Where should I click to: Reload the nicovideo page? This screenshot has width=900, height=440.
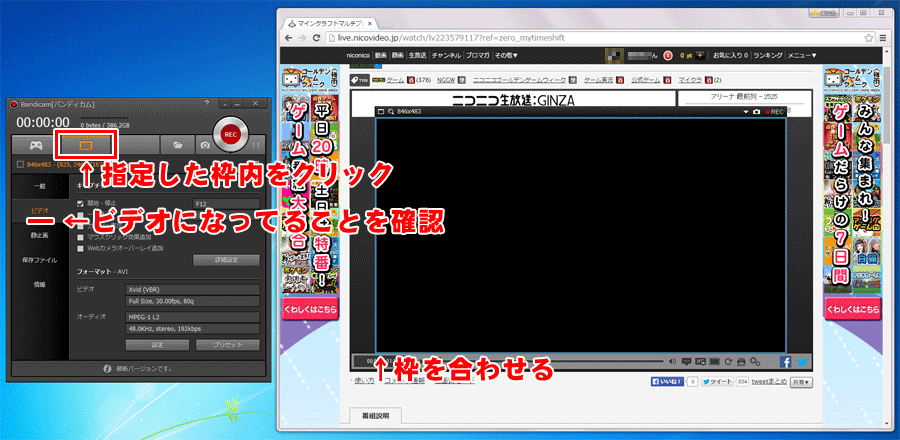point(316,38)
